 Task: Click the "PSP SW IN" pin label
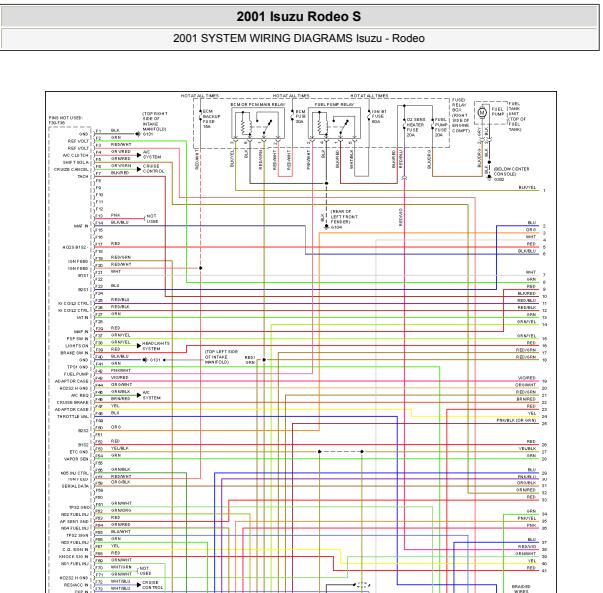pyautogui.click(x=77, y=339)
